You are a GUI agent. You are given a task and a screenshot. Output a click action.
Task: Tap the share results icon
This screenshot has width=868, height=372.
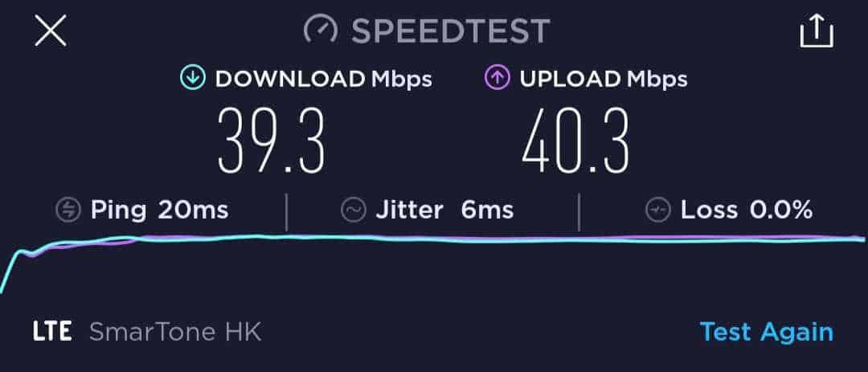817,31
